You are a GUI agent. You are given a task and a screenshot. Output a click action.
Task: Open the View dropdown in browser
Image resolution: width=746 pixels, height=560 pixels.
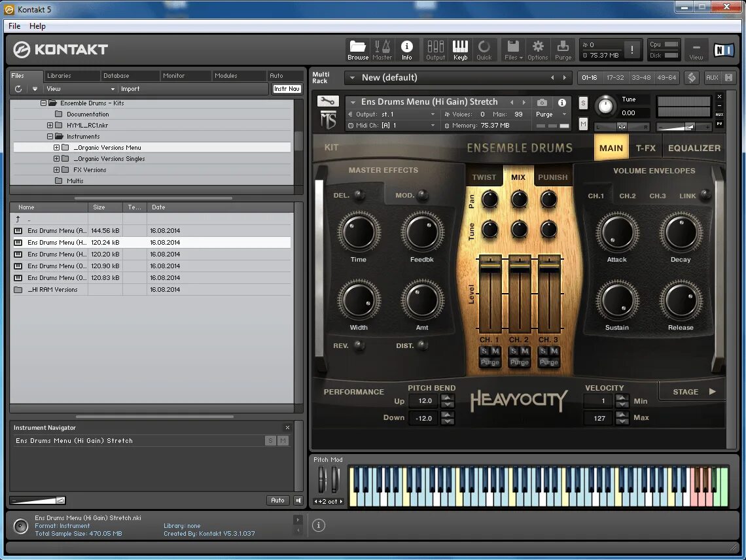(80, 89)
